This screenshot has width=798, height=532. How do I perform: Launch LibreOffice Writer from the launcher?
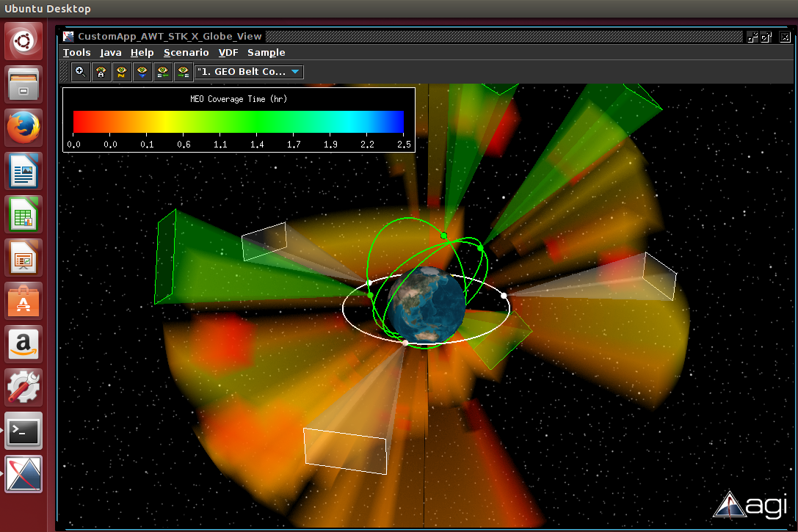[x=23, y=171]
